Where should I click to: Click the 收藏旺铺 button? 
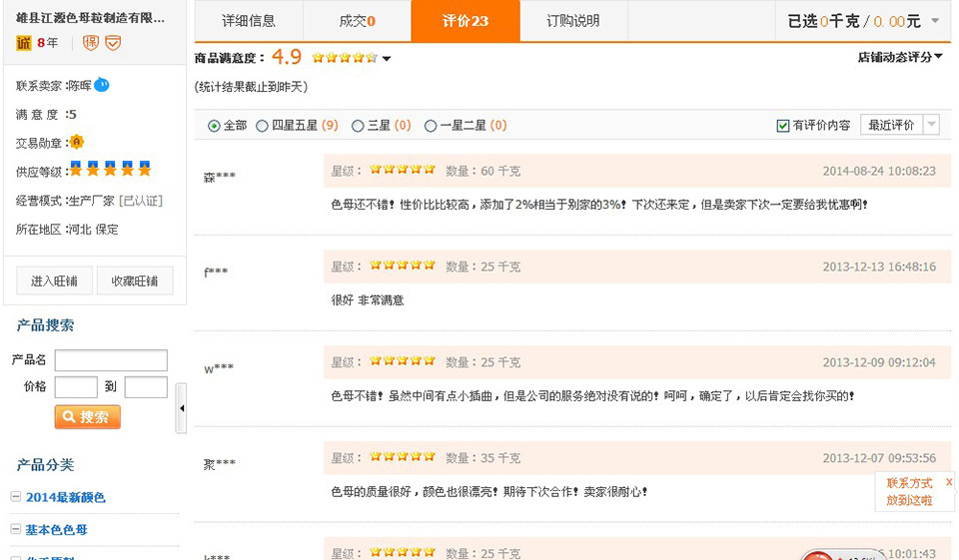tap(135, 280)
